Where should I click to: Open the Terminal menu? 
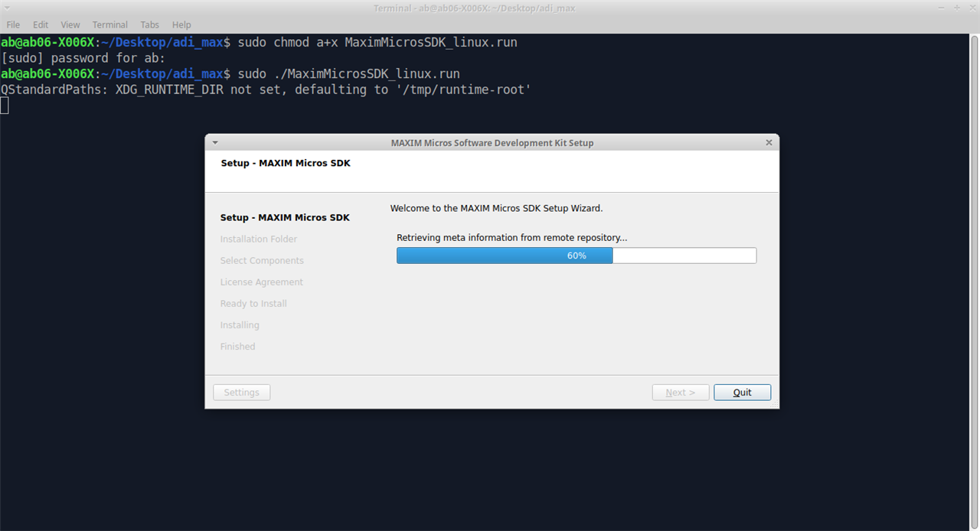click(110, 24)
